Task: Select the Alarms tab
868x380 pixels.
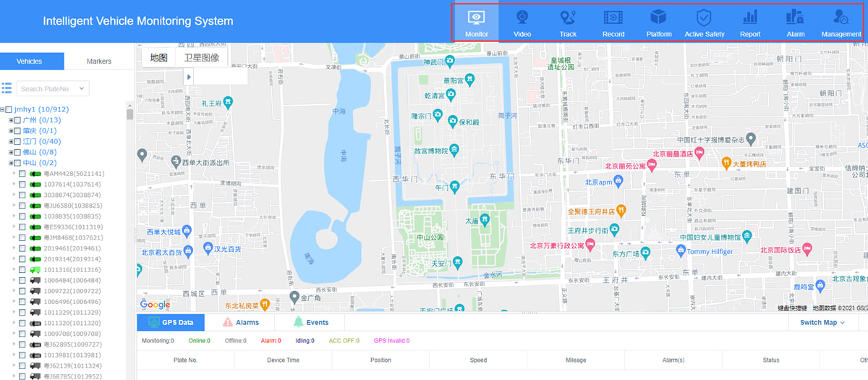Action: [x=241, y=323]
